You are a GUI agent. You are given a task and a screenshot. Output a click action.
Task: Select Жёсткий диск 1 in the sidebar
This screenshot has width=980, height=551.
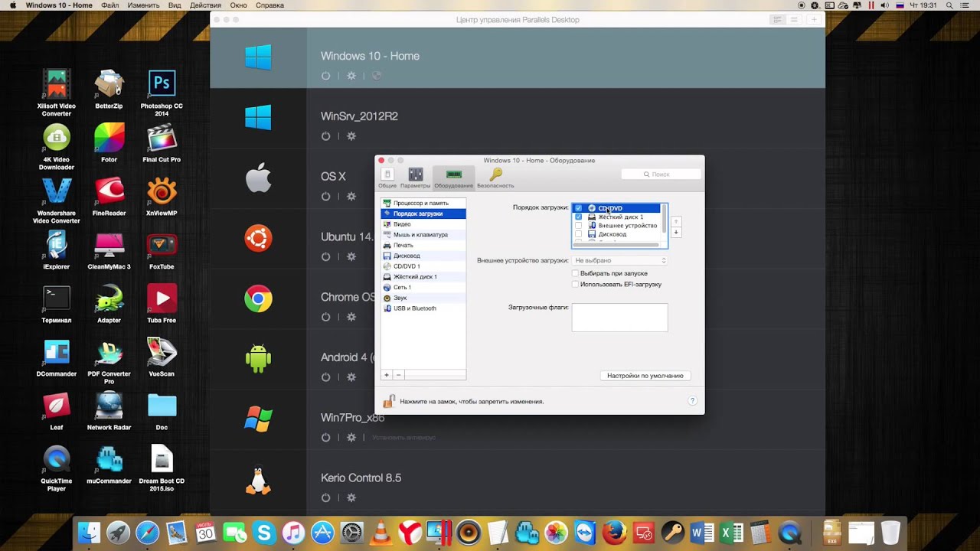tap(423, 276)
